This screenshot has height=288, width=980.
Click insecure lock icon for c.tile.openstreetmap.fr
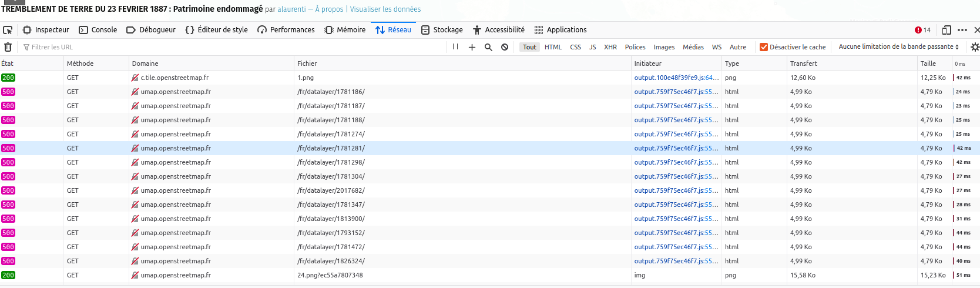(135, 78)
